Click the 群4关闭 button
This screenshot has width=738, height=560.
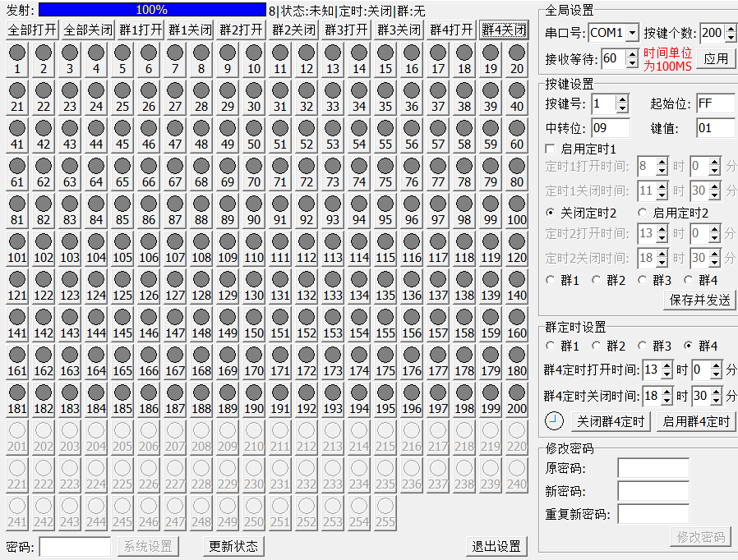(x=504, y=30)
